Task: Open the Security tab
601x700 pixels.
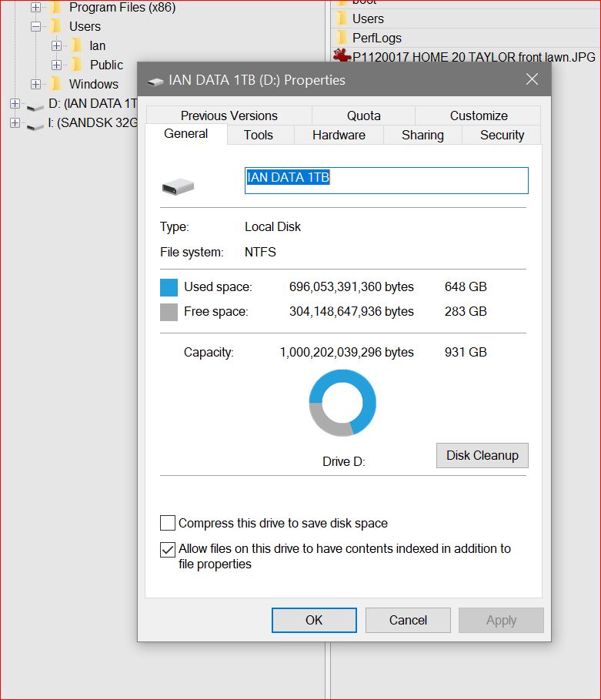Action: point(502,135)
